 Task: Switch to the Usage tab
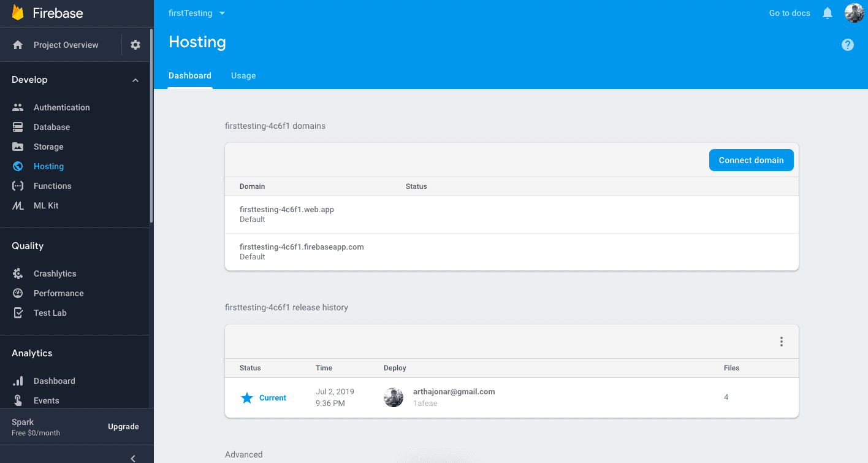tap(243, 75)
